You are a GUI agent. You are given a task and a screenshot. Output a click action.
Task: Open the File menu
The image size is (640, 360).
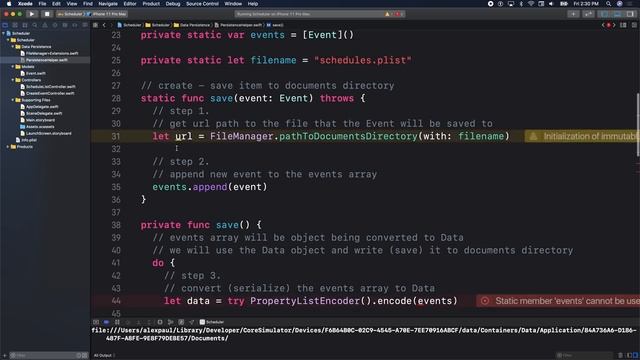coord(42,4)
